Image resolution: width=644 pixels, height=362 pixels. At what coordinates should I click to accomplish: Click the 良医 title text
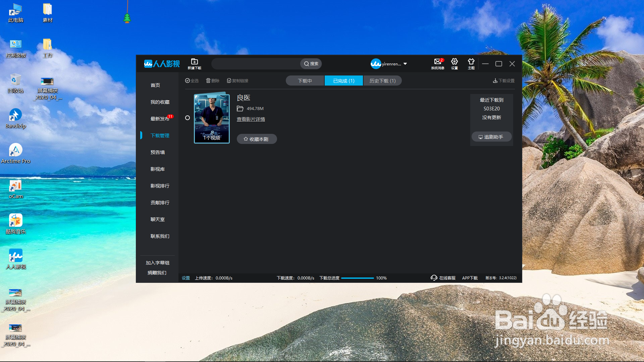coord(244,98)
